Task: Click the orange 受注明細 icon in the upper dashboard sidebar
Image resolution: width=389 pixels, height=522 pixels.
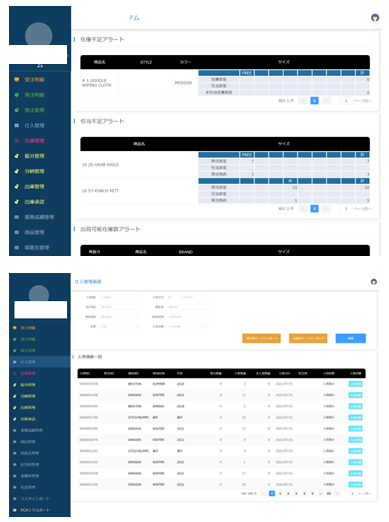Action: pyautogui.click(x=17, y=80)
